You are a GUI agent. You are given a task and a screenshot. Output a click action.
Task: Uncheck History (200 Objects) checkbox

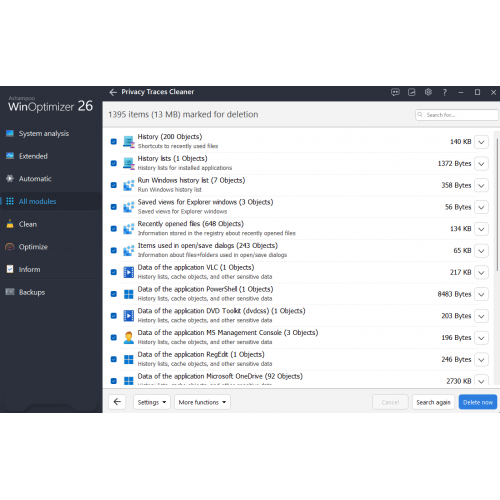(x=114, y=142)
